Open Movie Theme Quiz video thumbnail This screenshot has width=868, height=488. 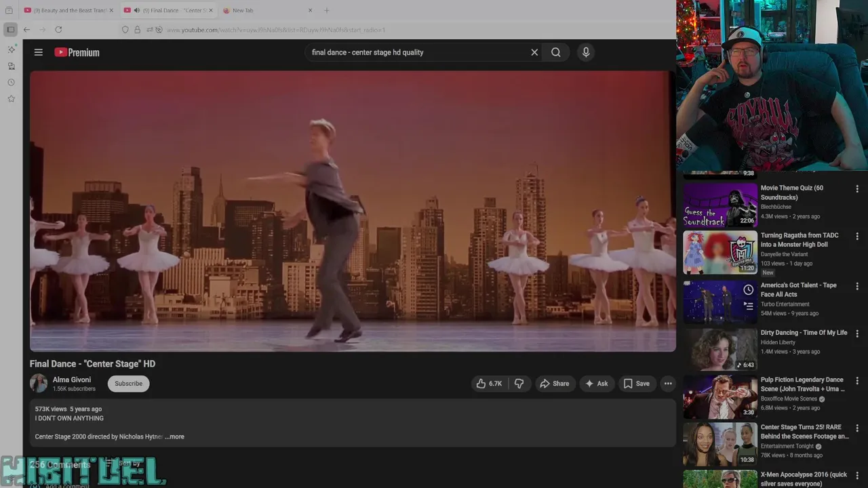tap(720, 205)
